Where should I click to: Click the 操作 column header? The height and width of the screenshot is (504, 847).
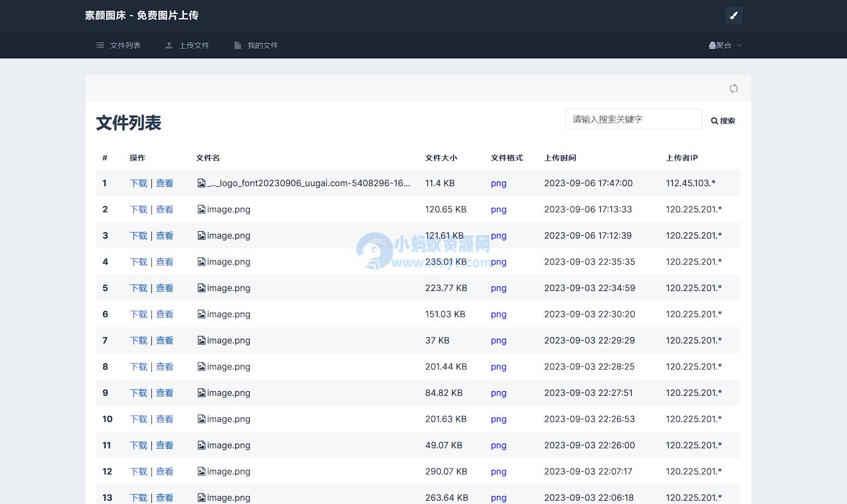click(138, 158)
